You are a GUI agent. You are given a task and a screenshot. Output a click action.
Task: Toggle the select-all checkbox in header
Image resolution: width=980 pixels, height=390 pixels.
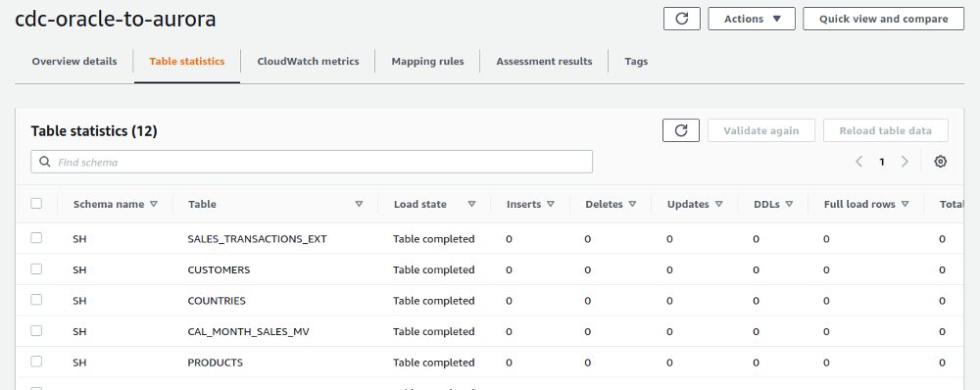36,203
